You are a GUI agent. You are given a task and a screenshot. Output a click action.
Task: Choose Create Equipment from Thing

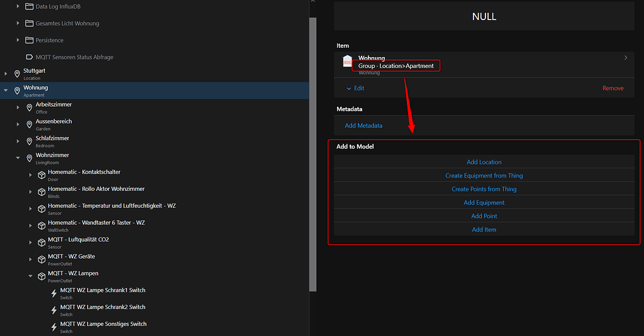tap(484, 176)
